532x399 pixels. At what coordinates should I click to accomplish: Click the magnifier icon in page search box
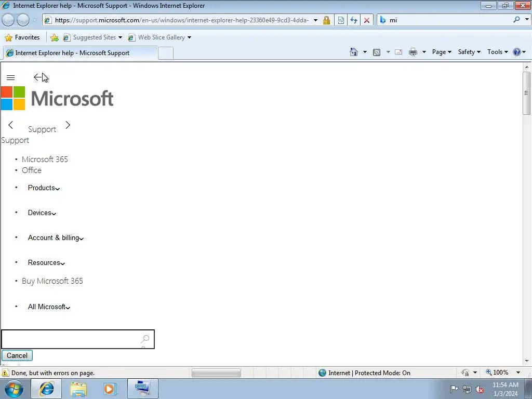[x=145, y=339]
